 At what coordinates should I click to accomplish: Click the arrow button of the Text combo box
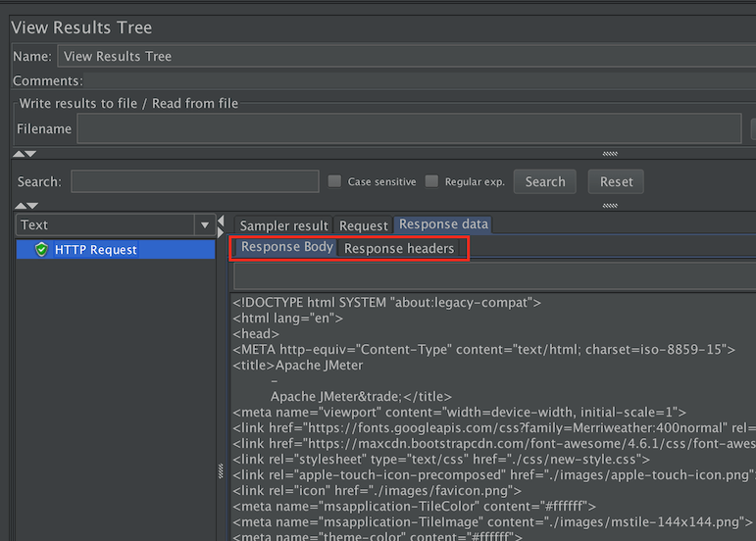point(205,225)
